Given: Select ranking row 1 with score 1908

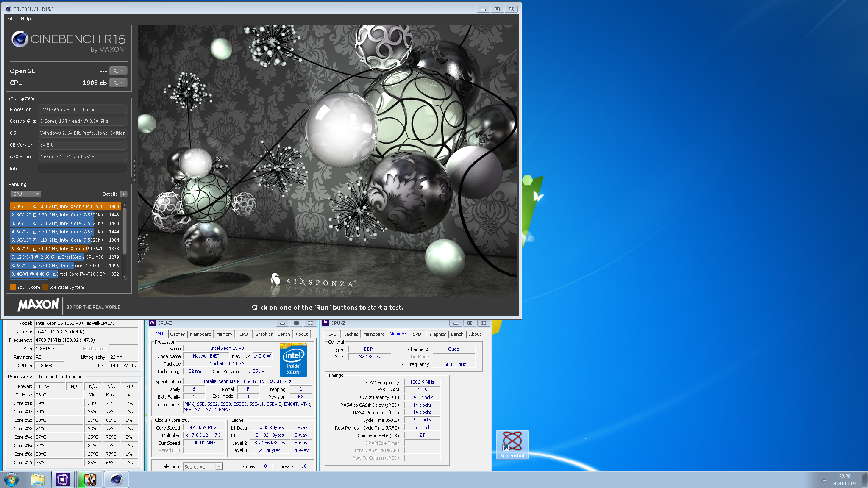Looking at the screenshot, I should click(65, 206).
